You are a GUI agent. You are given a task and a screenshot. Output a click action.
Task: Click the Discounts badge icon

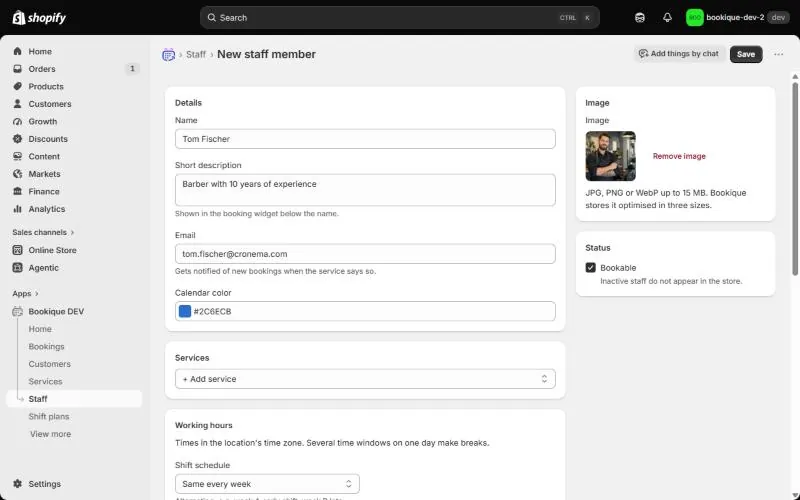(x=18, y=139)
